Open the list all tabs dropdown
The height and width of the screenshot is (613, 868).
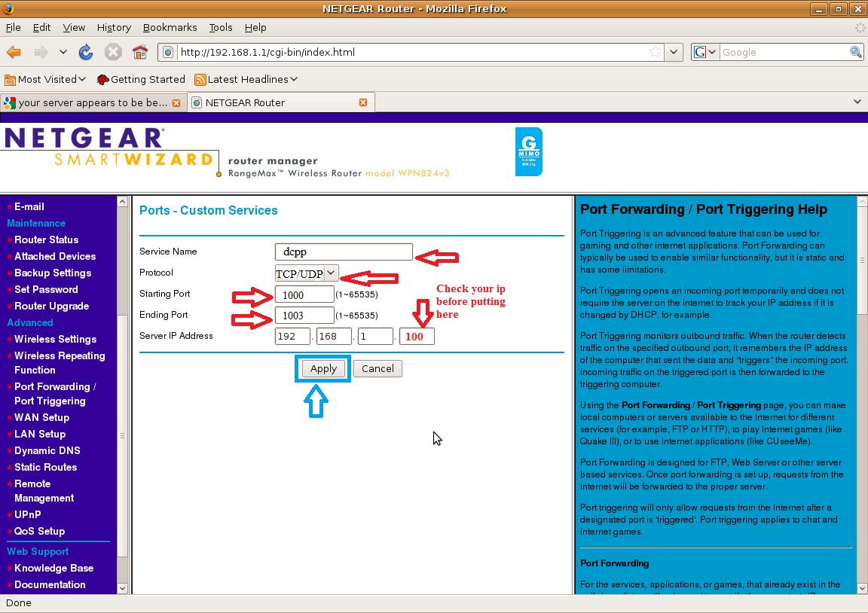tap(857, 102)
